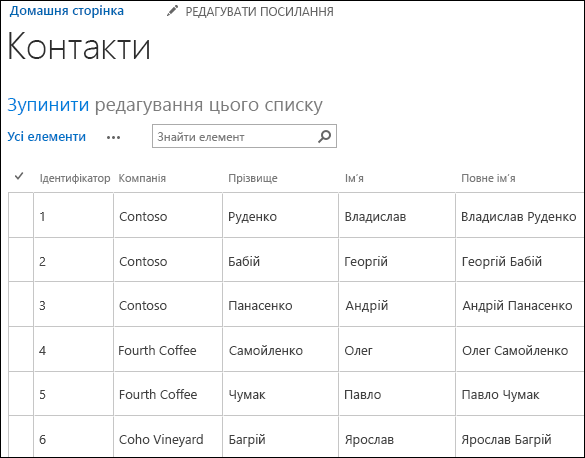Click Fourth Coffee cell in row 4
Screen dimensions: 585x458
168,349
